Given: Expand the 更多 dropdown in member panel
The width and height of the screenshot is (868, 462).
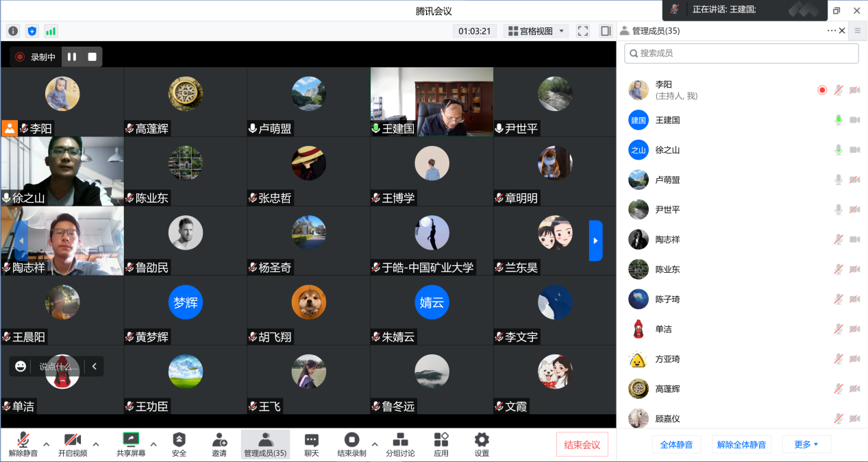Looking at the screenshot, I should [x=806, y=444].
